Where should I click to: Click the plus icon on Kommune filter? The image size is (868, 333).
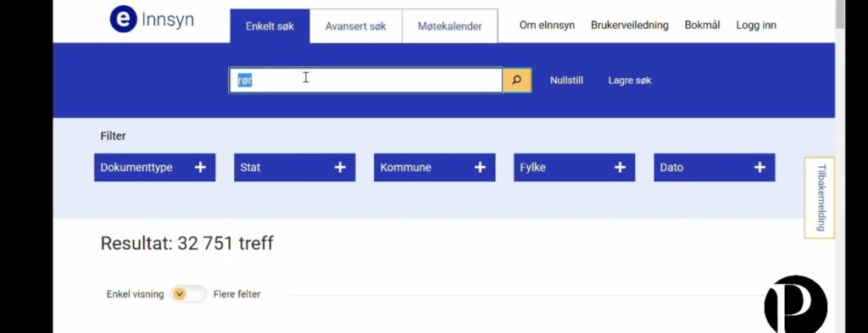click(x=480, y=168)
